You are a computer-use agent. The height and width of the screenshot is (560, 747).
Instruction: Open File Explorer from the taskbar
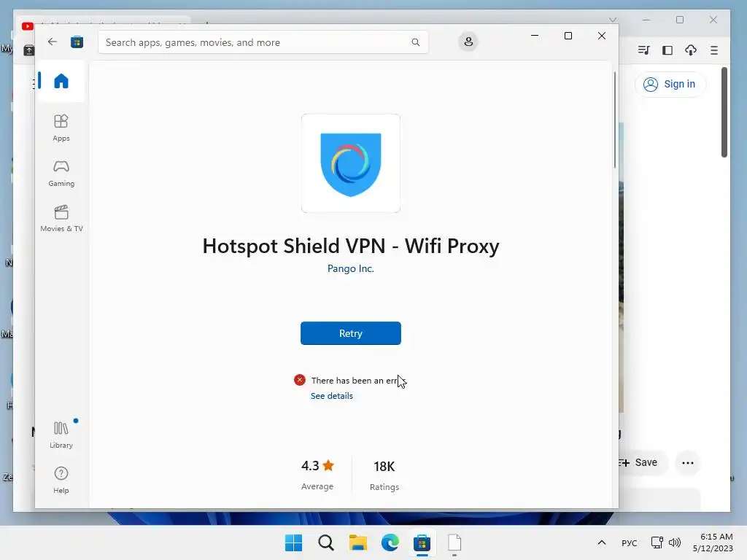click(x=357, y=542)
